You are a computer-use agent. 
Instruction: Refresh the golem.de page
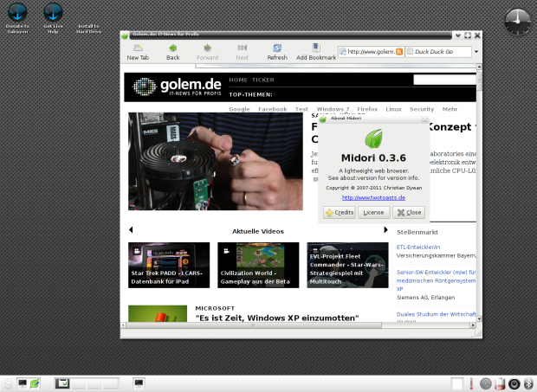coord(277,52)
